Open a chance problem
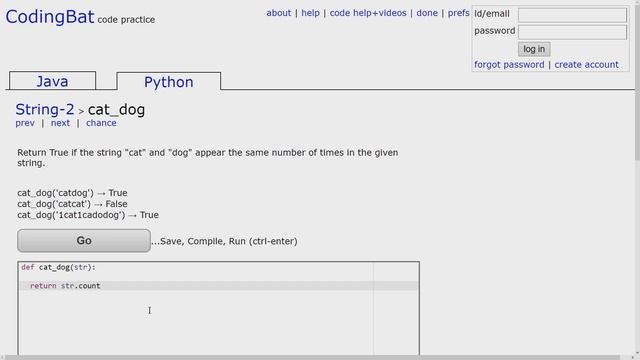The width and height of the screenshot is (640, 360). (x=101, y=123)
